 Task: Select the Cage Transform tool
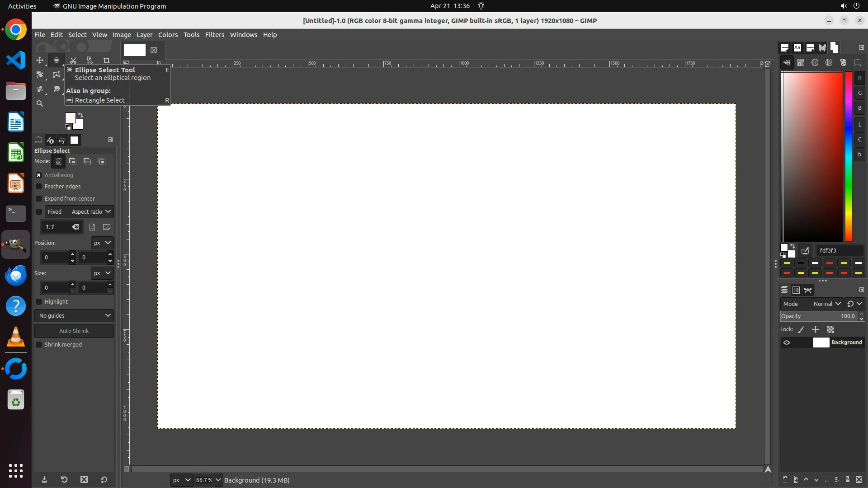point(56,75)
